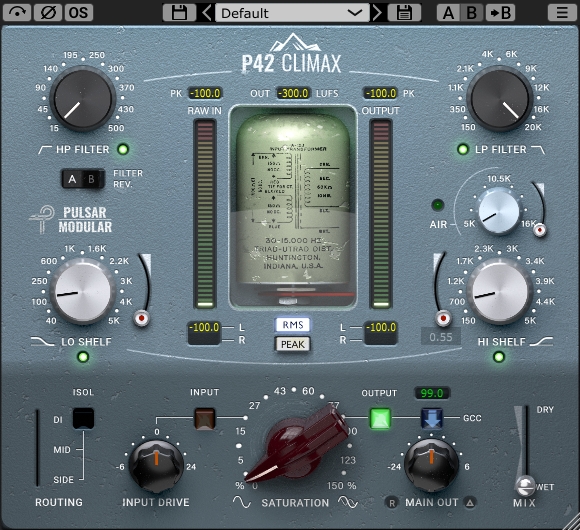Go to next preset with right arrow

pyautogui.click(x=377, y=13)
